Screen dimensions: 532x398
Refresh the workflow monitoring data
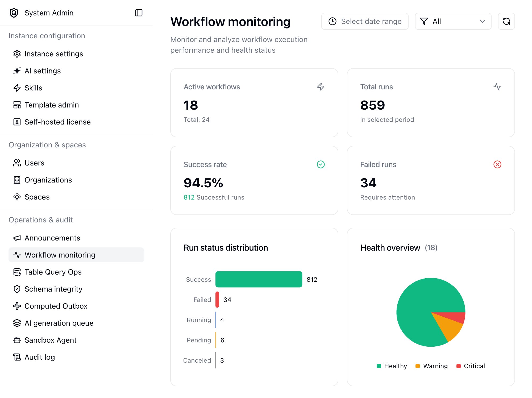click(506, 21)
